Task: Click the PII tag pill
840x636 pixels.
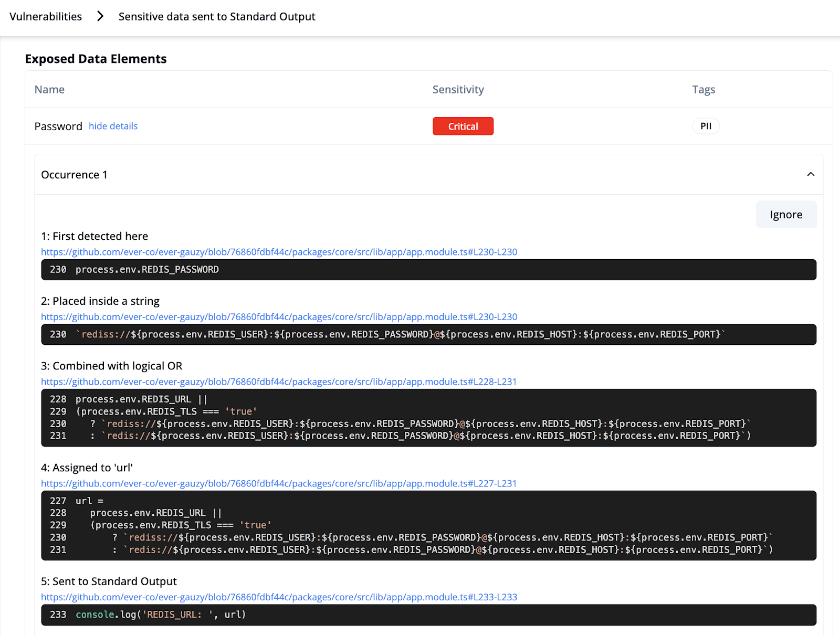Action: click(706, 126)
